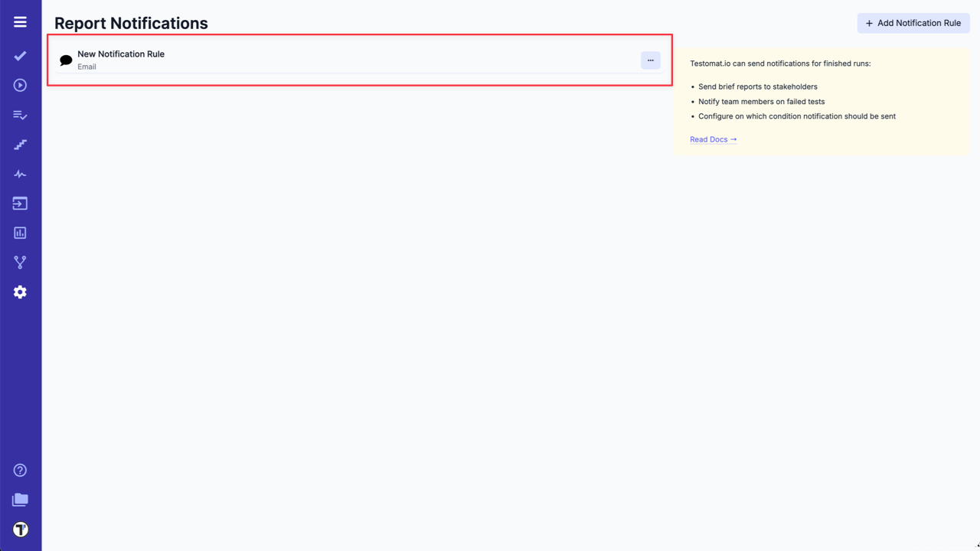The width and height of the screenshot is (980, 551).
Task: Open the Projects folder icon
Action: click(x=20, y=500)
